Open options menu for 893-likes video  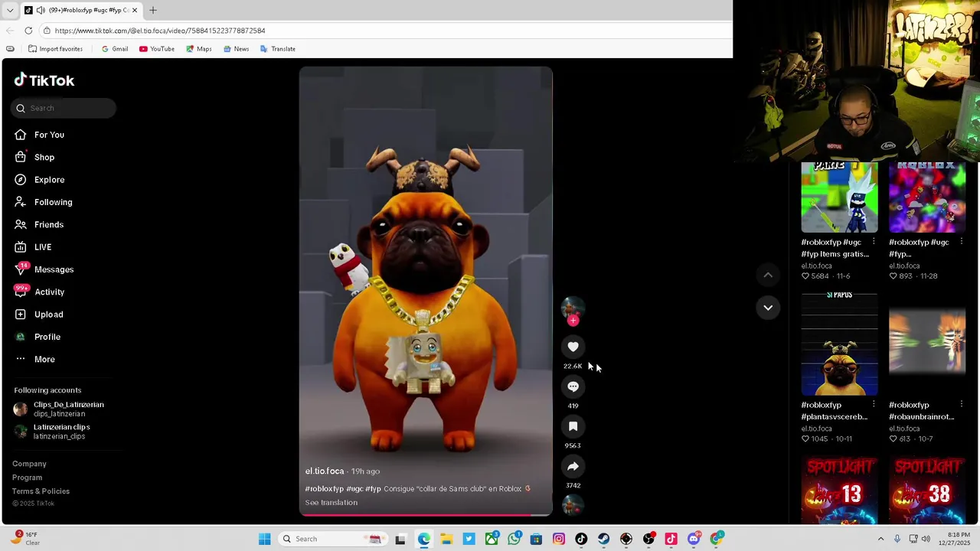click(962, 242)
